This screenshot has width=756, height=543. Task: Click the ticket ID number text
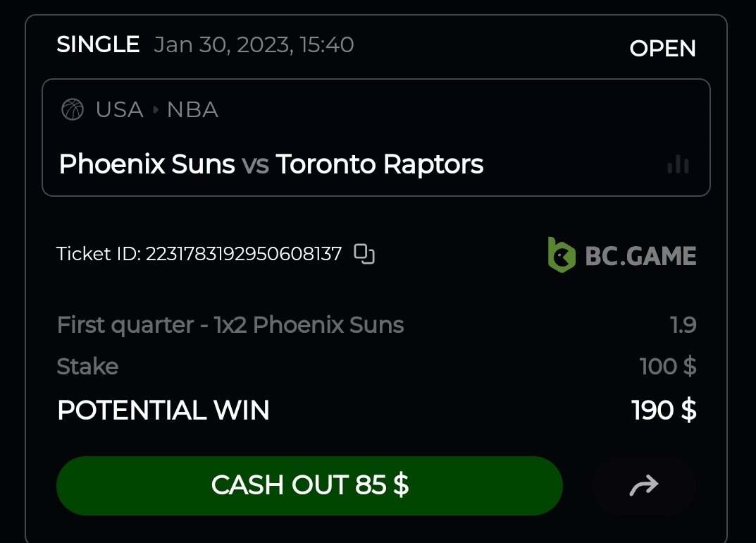click(243, 254)
